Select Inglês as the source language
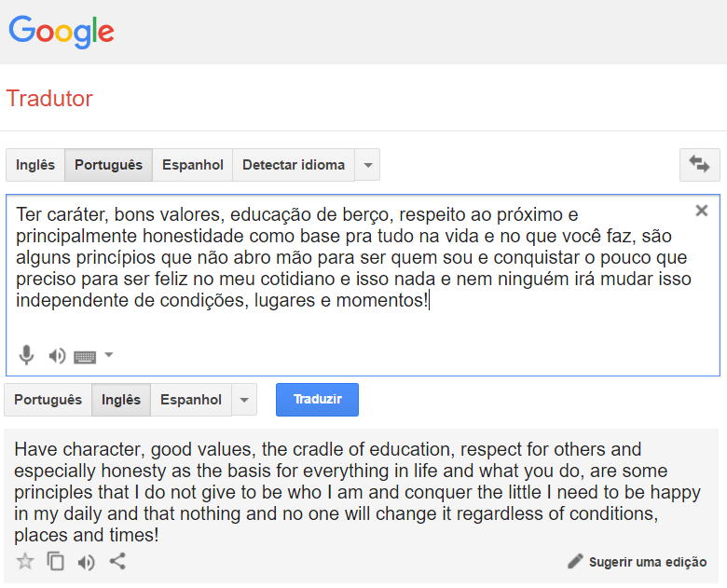Image resolution: width=727 pixels, height=588 pixels. (x=35, y=165)
